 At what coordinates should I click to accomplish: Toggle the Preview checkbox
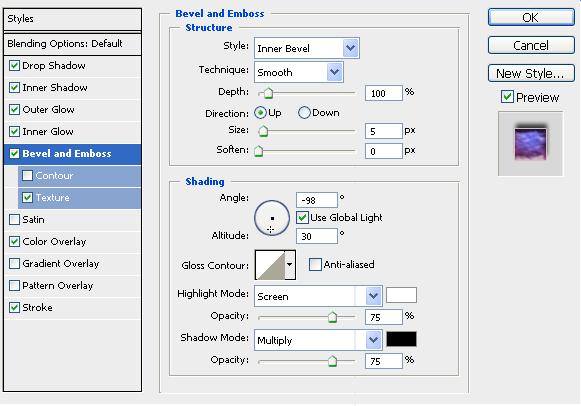pyautogui.click(x=507, y=97)
